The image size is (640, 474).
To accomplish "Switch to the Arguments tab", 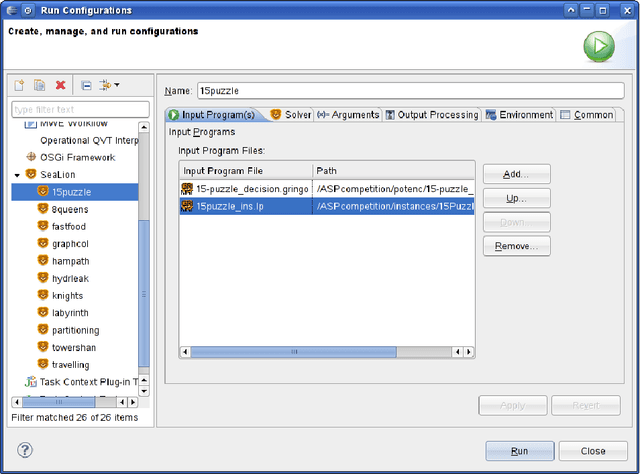I will click(x=348, y=115).
